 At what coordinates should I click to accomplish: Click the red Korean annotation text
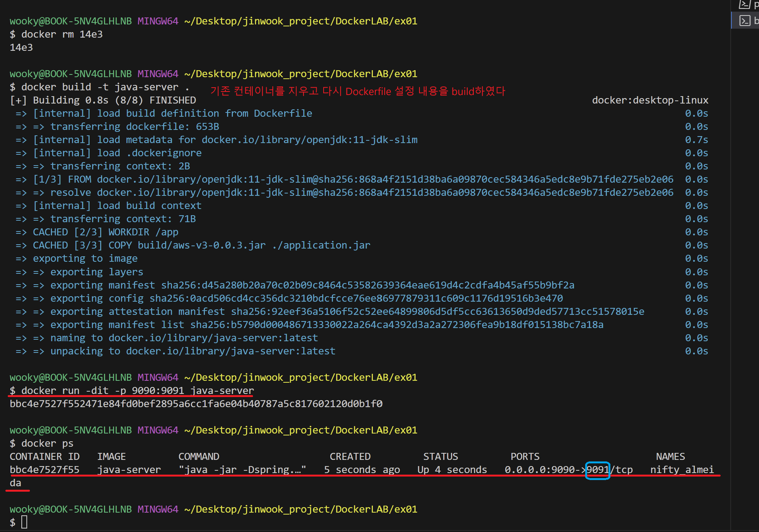(x=357, y=91)
